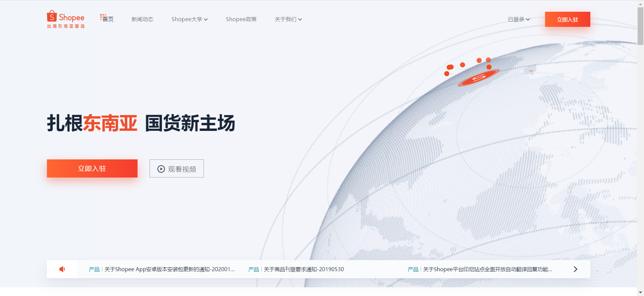The image size is (644, 296).
Task: Click the hero 立即入驻 orange button
Action: point(92,168)
